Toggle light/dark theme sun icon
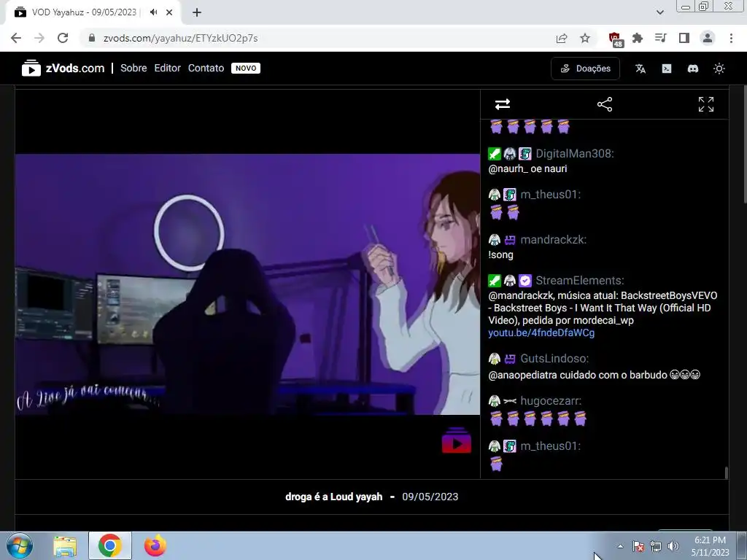The image size is (747, 560). (719, 69)
